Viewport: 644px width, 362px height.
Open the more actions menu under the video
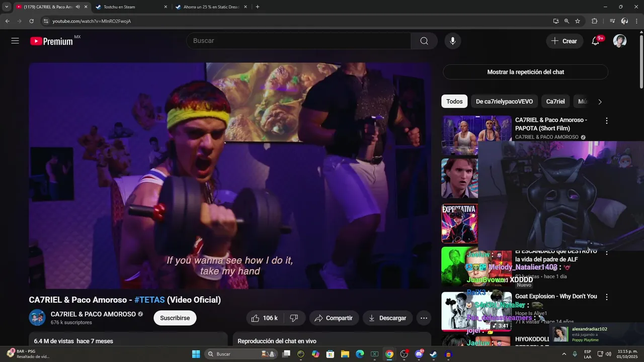click(x=424, y=318)
